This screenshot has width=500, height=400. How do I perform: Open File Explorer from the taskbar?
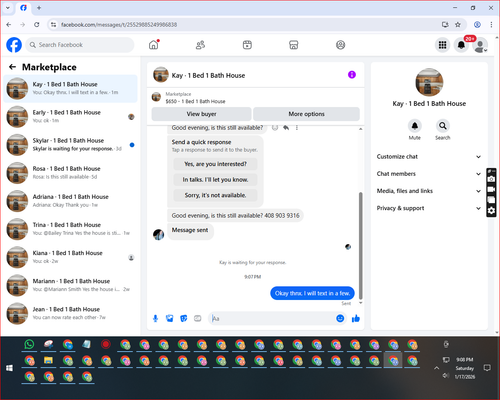48,360
